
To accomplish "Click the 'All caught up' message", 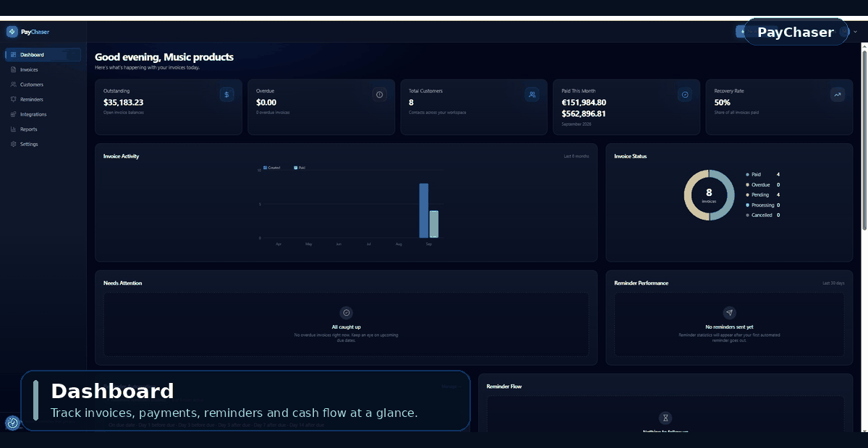I will pyautogui.click(x=346, y=327).
